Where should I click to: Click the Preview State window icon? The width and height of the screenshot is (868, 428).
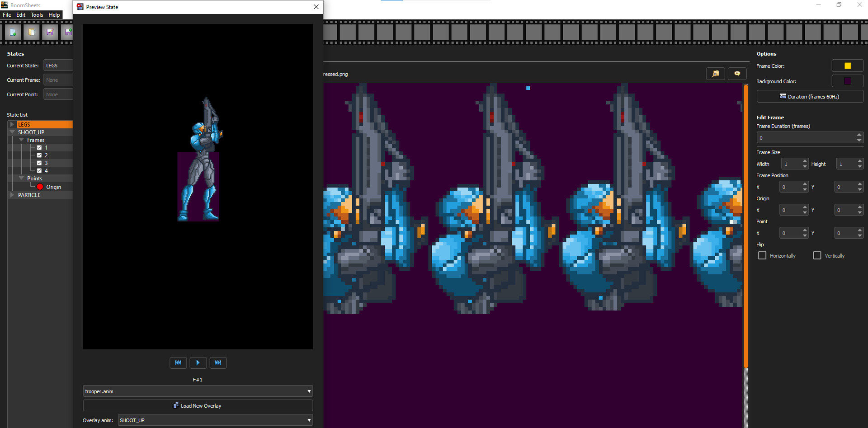80,7
